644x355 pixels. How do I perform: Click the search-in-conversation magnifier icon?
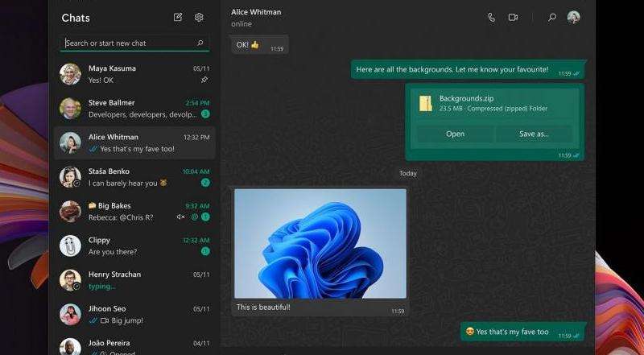552,17
